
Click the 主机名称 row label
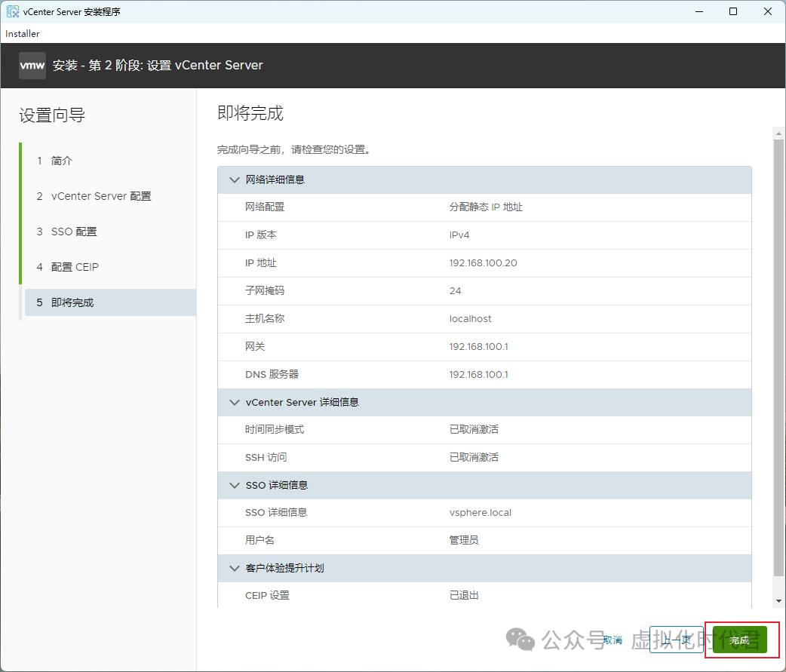[x=265, y=319]
